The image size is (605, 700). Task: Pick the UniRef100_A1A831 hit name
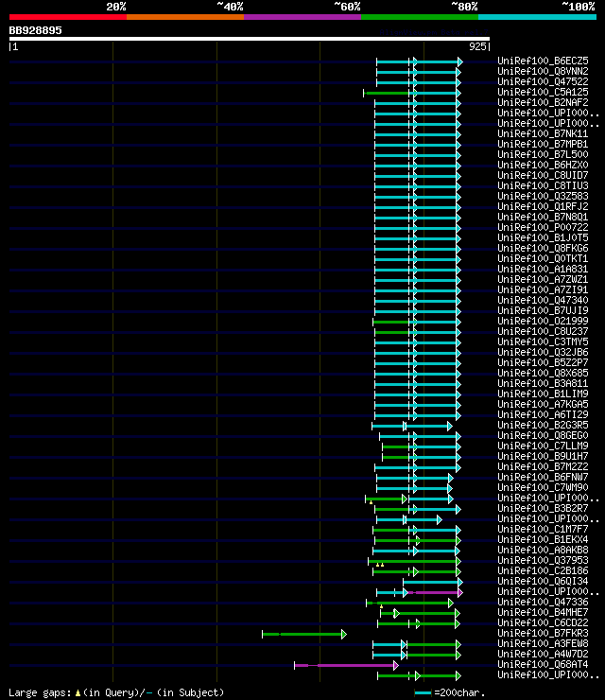543,269
